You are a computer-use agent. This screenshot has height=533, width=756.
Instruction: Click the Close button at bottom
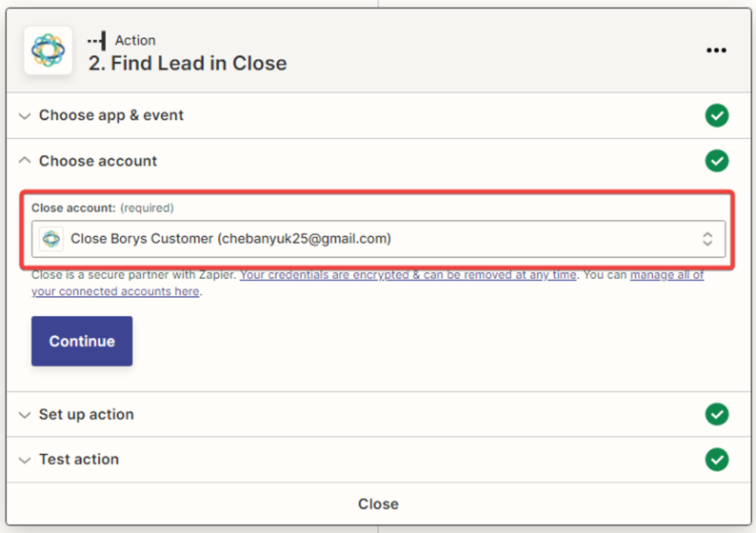coord(378,503)
